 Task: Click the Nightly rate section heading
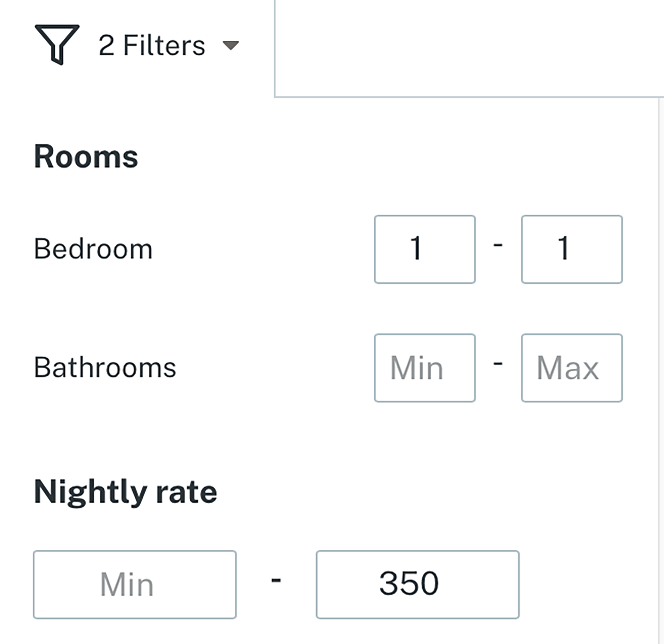click(x=125, y=492)
